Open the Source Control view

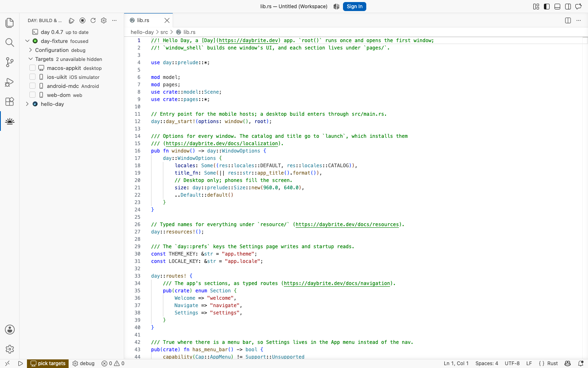click(x=10, y=62)
